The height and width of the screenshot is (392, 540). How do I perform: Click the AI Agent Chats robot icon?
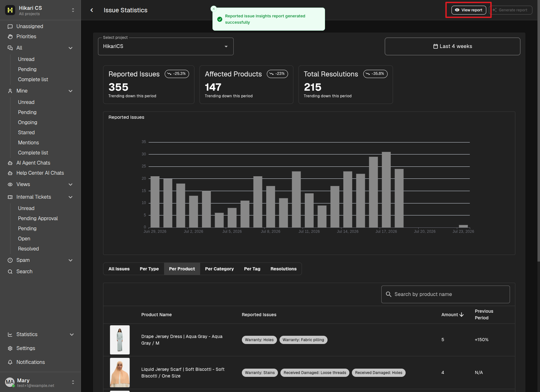point(10,163)
